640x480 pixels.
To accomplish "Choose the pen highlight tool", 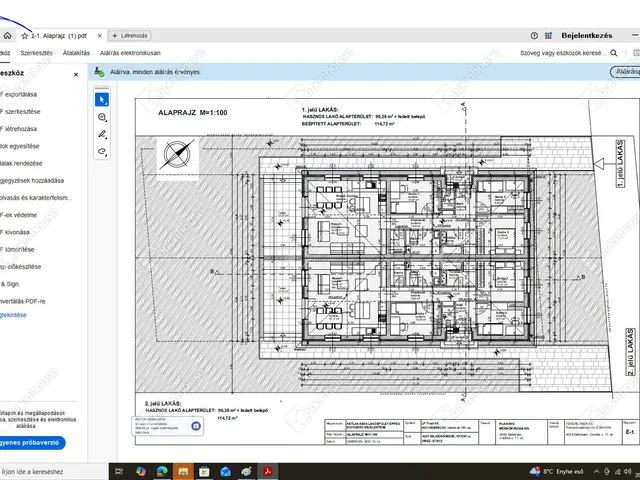I will click(x=102, y=134).
